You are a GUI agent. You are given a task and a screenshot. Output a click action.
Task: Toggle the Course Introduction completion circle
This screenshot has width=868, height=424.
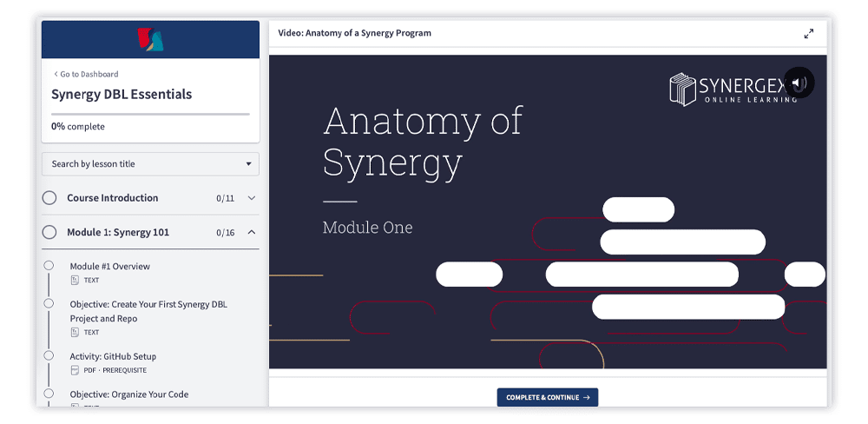pyautogui.click(x=49, y=198)
